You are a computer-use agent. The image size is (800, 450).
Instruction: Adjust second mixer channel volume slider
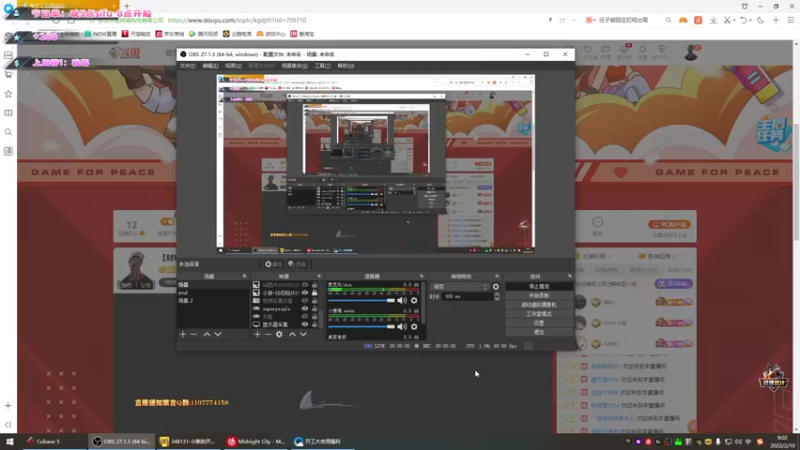coord(361,327)
